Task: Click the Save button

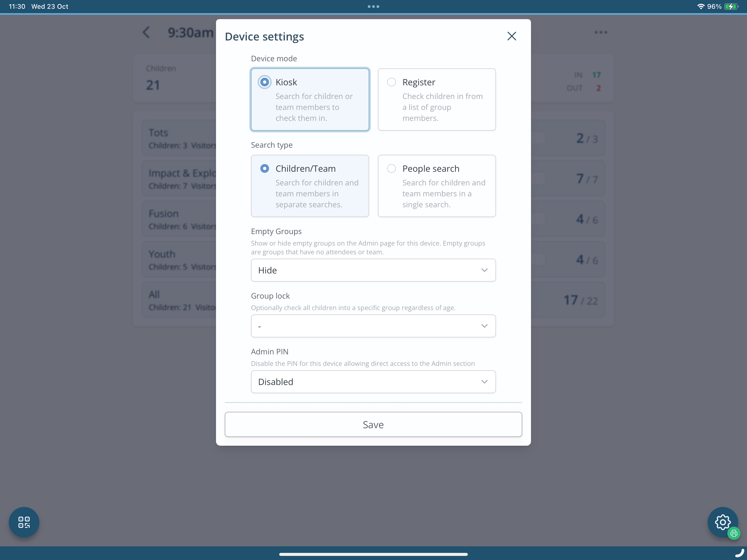Action: pos(373,425)
